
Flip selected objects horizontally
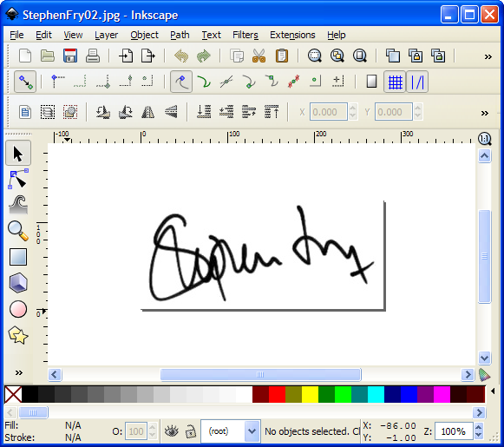[x=148, y=112]
